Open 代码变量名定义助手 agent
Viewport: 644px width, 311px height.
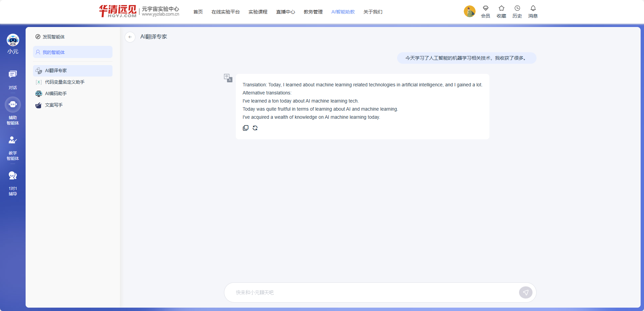(65, 82)
